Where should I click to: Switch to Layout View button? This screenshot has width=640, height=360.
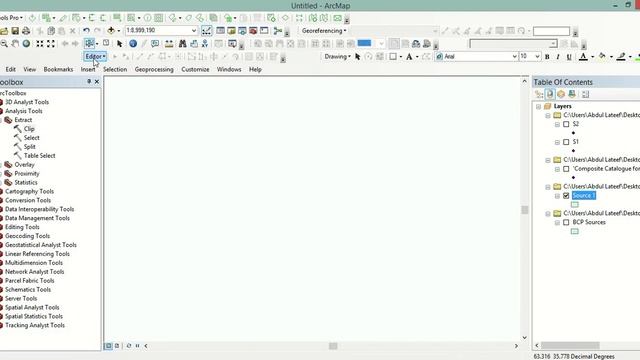point(117,346)
